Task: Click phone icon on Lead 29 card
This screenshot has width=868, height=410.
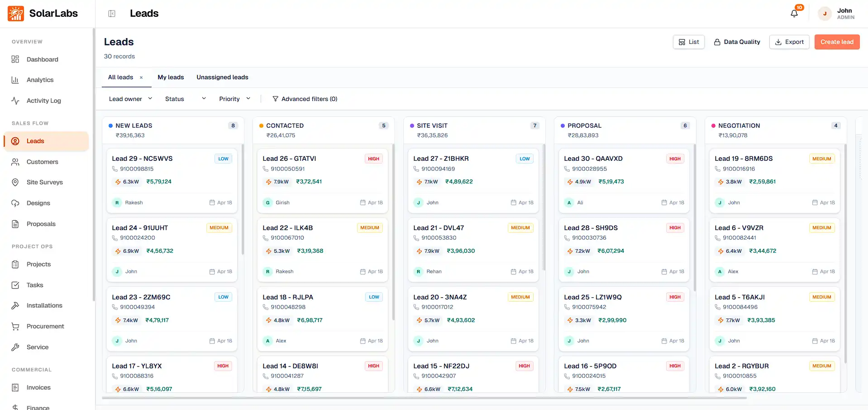Action: pyautogui.click(x=115, y=169)
